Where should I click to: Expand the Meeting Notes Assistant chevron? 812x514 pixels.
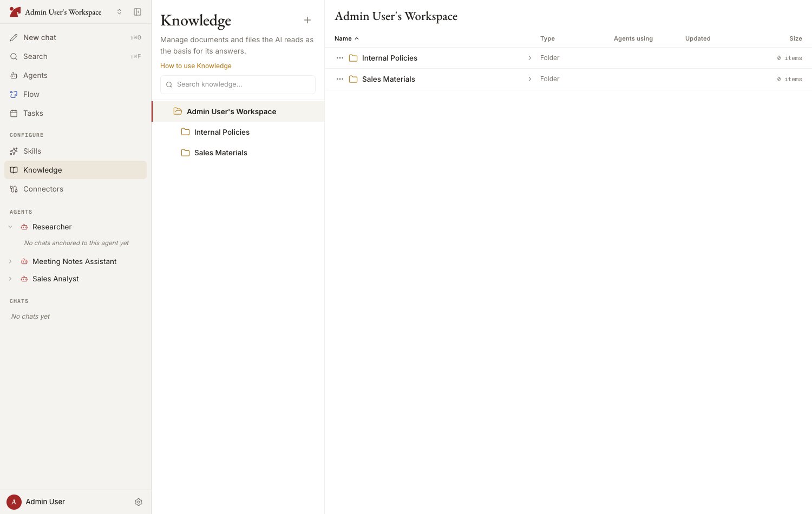click(10, 261)
